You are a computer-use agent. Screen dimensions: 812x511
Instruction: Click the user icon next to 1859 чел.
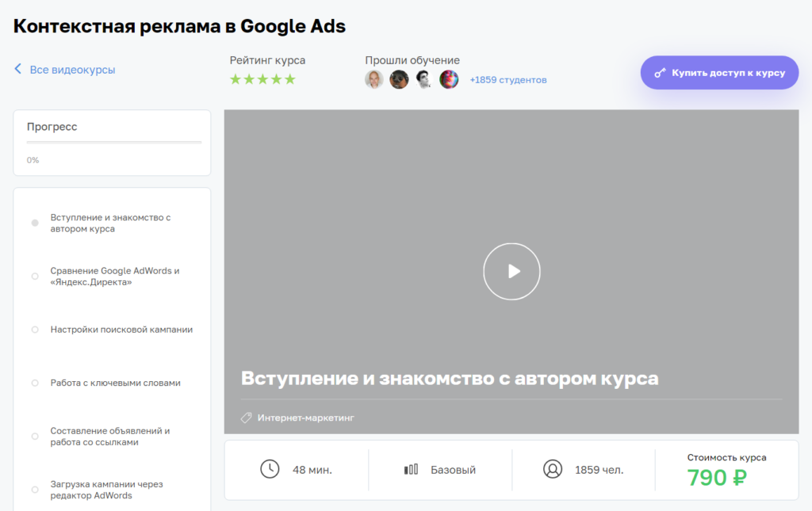click(553, 470)
